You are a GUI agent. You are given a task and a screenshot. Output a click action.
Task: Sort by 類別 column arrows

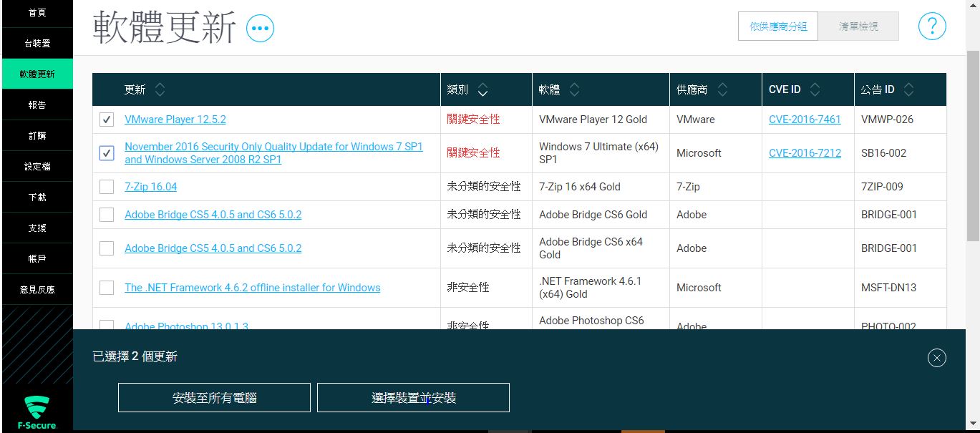[483, 90]
